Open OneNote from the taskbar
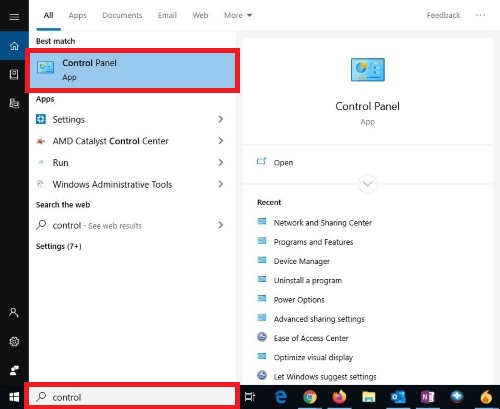 click(427, 397)
